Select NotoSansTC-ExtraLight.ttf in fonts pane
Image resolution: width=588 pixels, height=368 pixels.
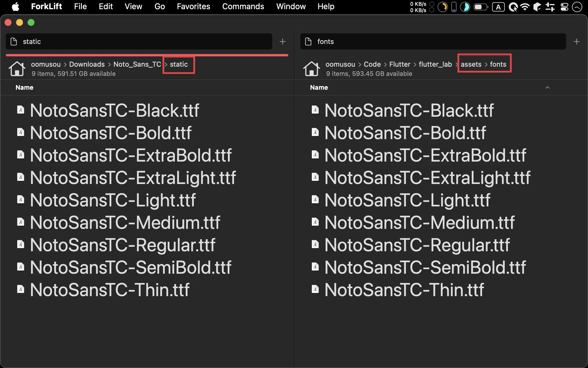coord(427,178)
